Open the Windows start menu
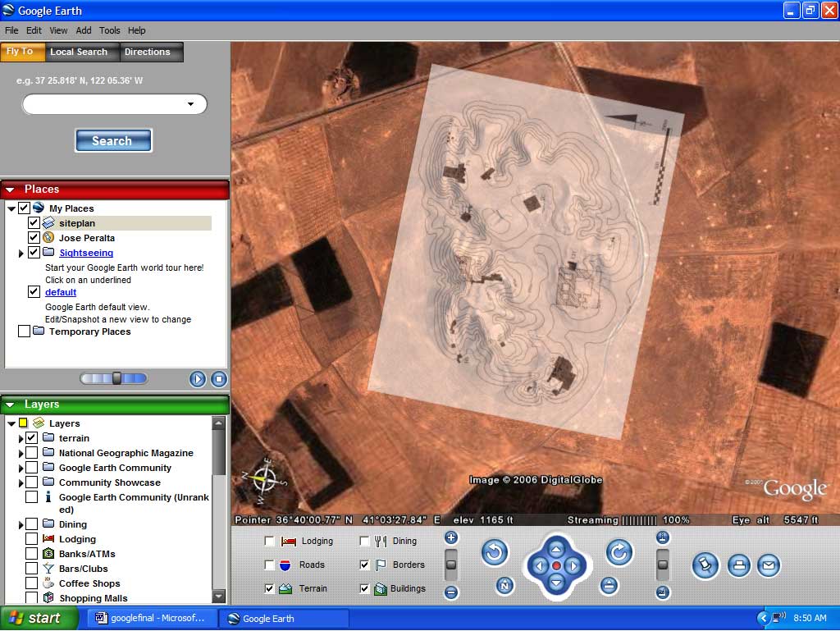 pos(39,618)
